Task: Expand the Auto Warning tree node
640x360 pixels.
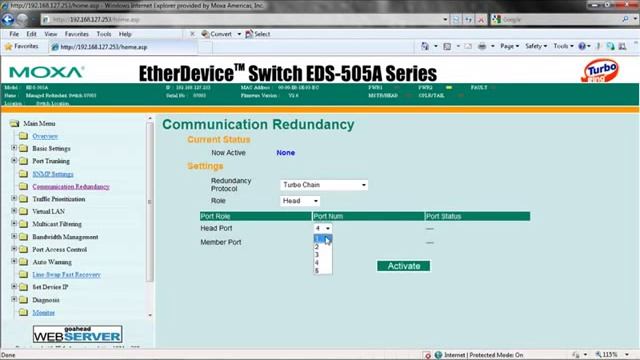Action: pos(14,261)
